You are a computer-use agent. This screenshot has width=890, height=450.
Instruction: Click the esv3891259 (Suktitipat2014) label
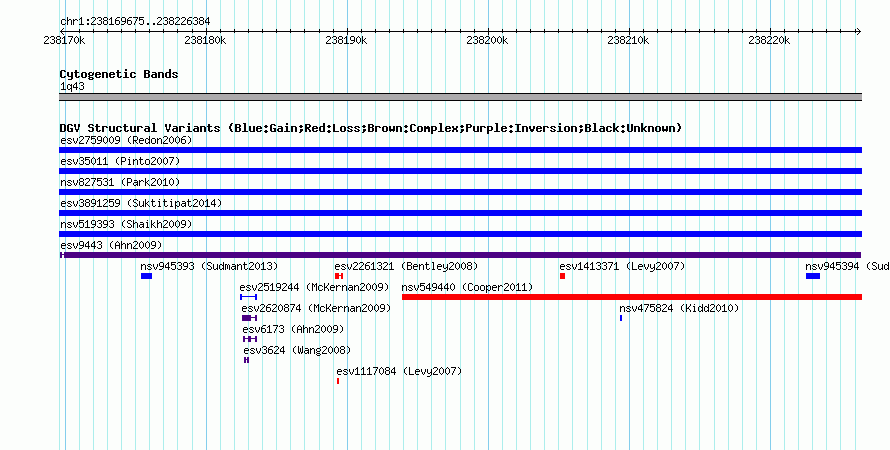141,203
